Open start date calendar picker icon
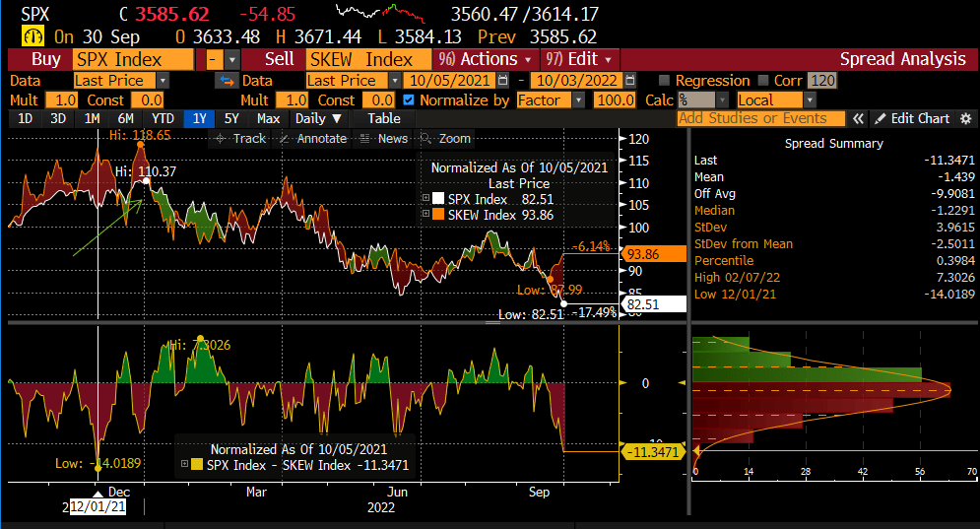Viewport: 980px width, 529px height. [x=503, y=81]
